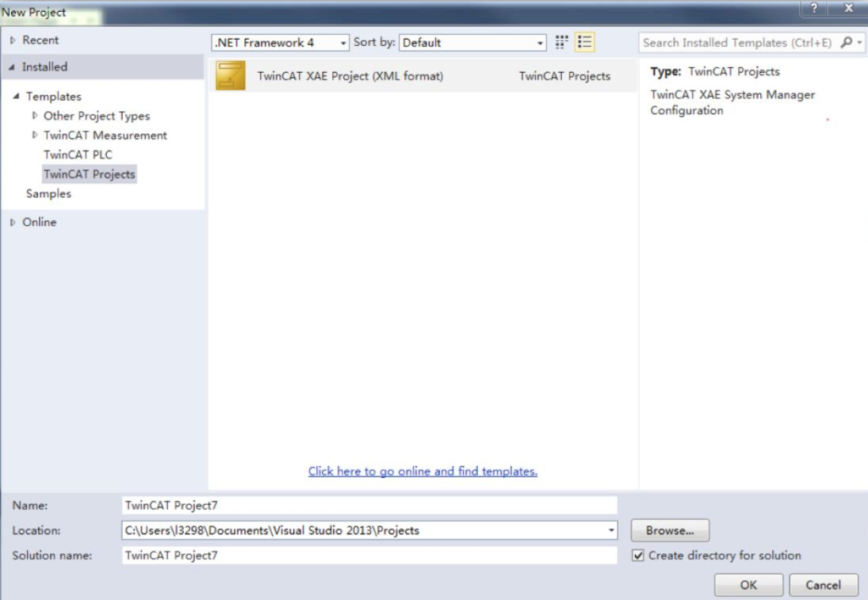Screen dimensions: 868x600
Task: Open the search options dropdown arrow
Action: coord(860,42)
